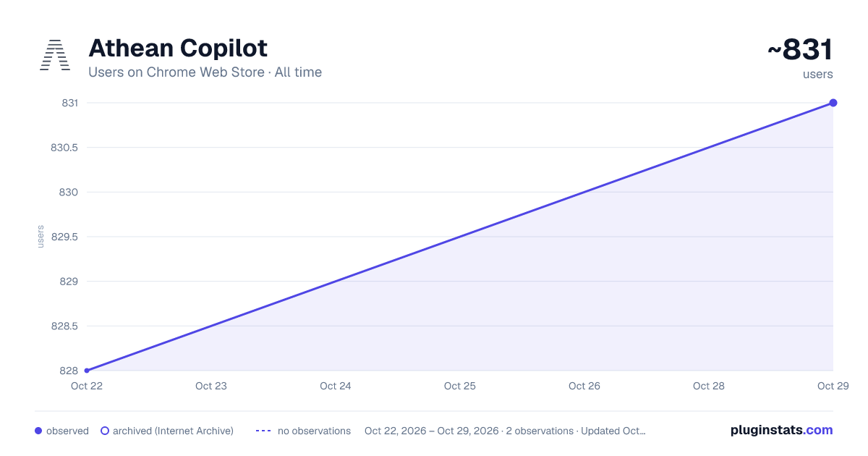The height and width of the screenshot is (456, 868).
Task: Click the 'users' caption under ~831
Action: pos(818,74)
